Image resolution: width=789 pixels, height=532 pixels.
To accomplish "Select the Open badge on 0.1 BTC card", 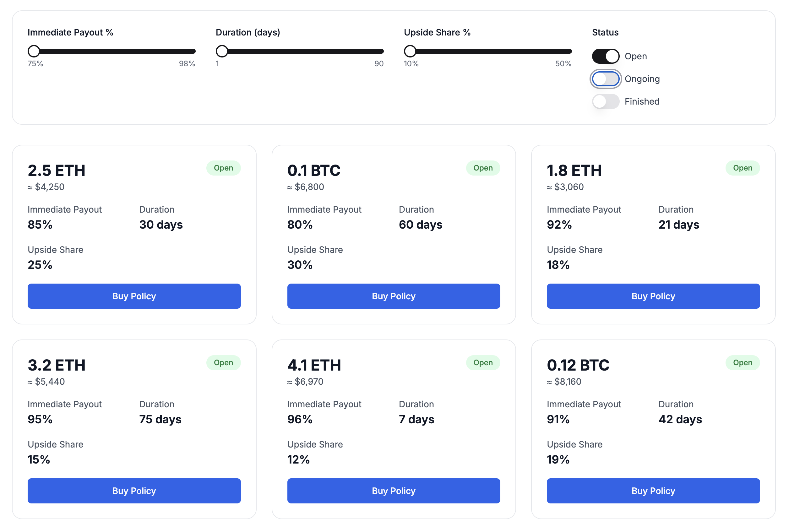I will [x=483, y=168].
